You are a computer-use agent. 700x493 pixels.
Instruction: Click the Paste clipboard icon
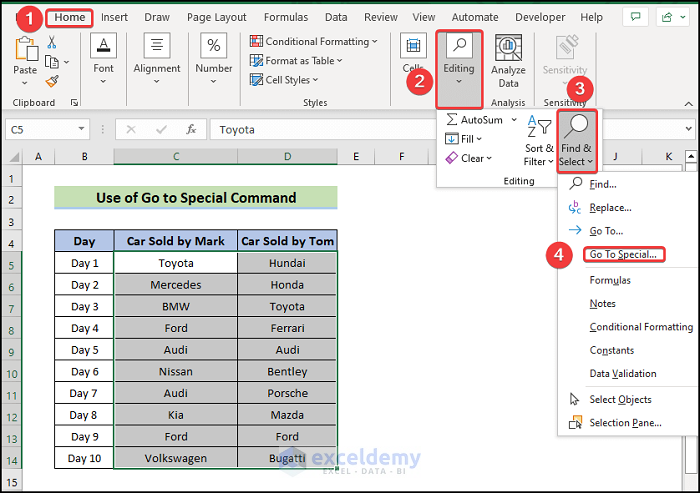(x=26, y=49)
